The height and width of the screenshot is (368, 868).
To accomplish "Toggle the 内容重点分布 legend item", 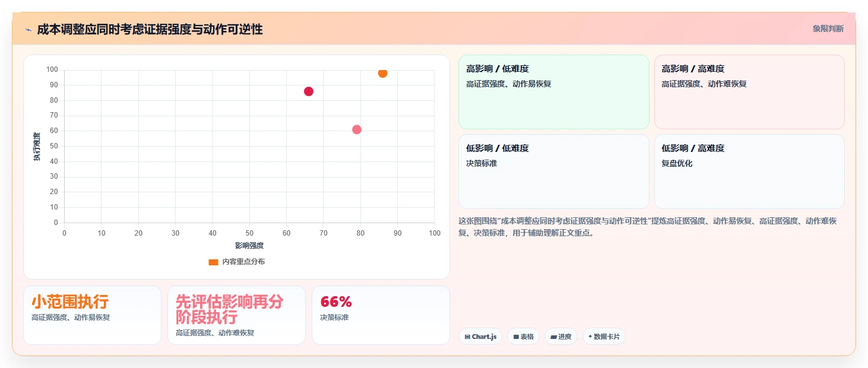I will [x=236, y=262].
